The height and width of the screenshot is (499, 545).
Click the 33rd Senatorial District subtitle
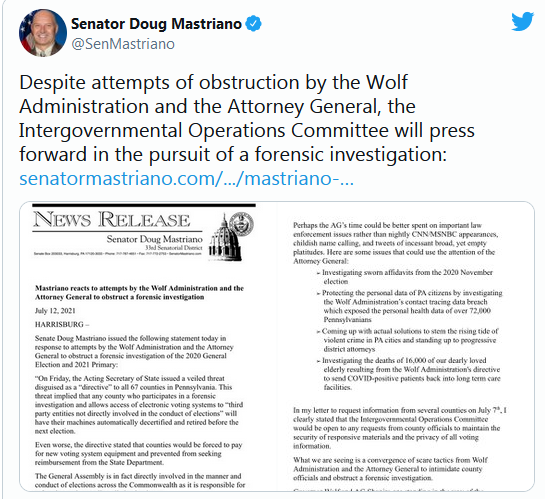[x=174, y=248]
